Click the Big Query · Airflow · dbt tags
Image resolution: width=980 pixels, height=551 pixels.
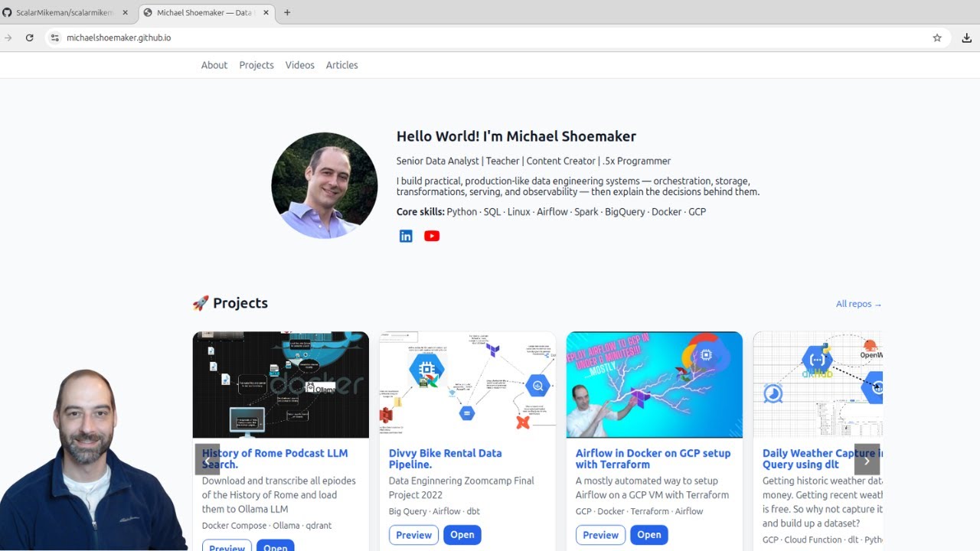click(434, 511)
